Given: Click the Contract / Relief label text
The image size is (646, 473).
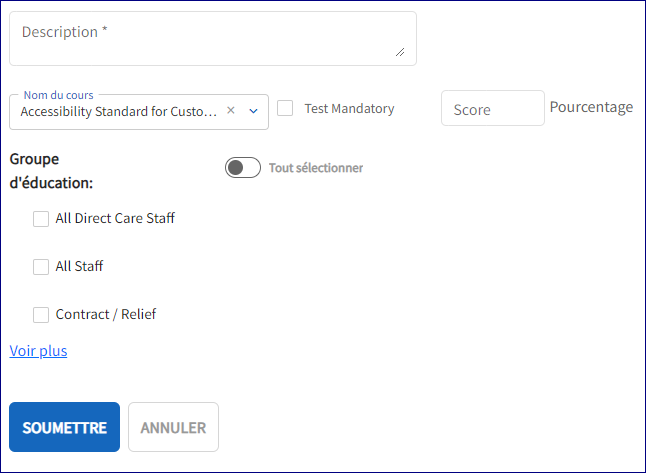Looking at the screenshot, I should tap(106, 314).
